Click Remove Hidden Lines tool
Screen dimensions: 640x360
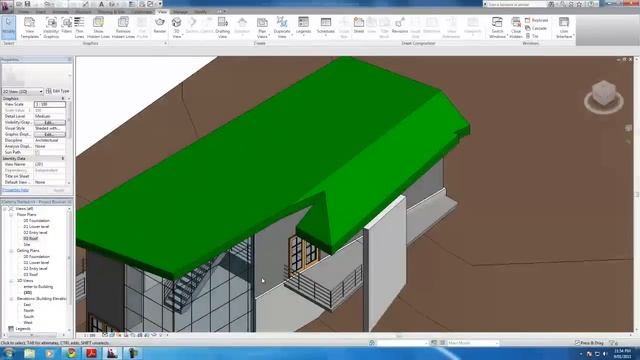pyautogui.click(x=123, y=28)
